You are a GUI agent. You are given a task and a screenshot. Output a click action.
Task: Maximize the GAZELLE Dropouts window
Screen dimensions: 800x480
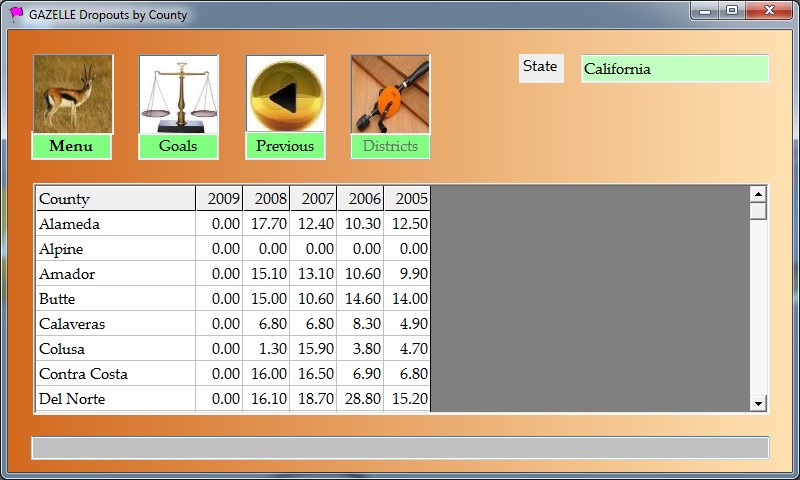tap(732, 10)
